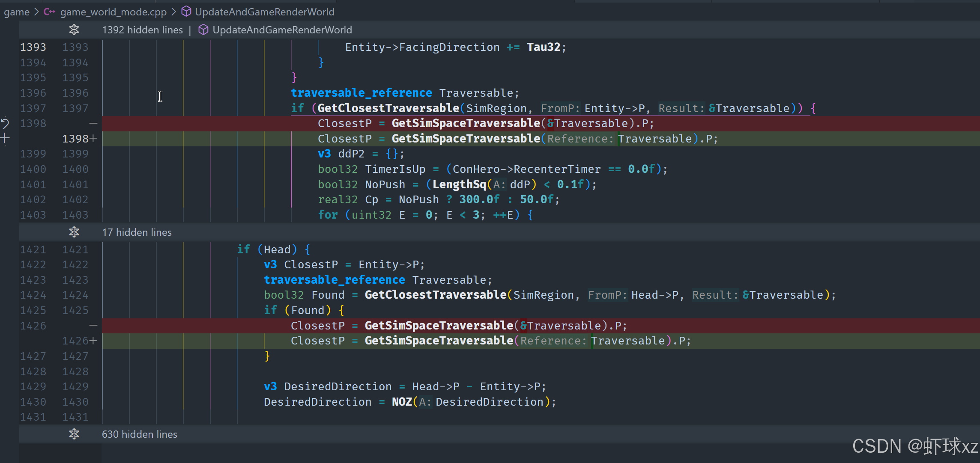The image size is (980, 463).
Task: Click the fold icon for 1392 hidden lines
Action: pos(74,30)
